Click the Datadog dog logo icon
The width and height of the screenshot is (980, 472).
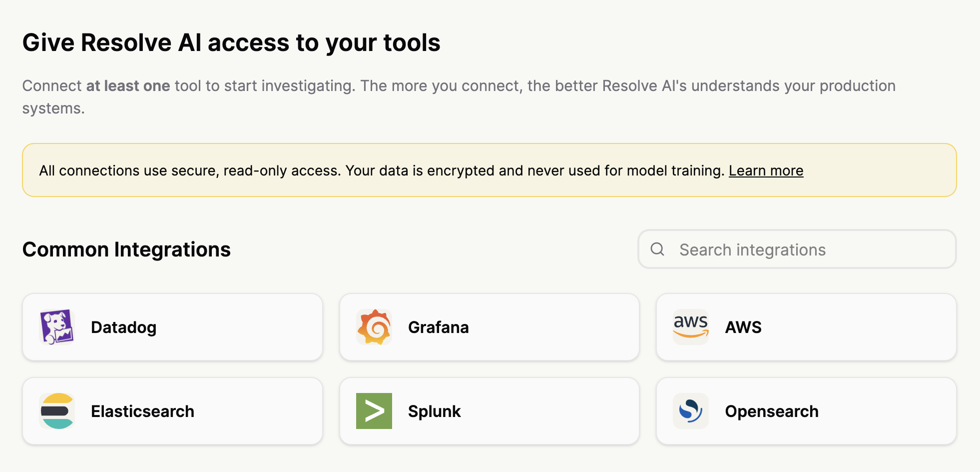(57, 327)
